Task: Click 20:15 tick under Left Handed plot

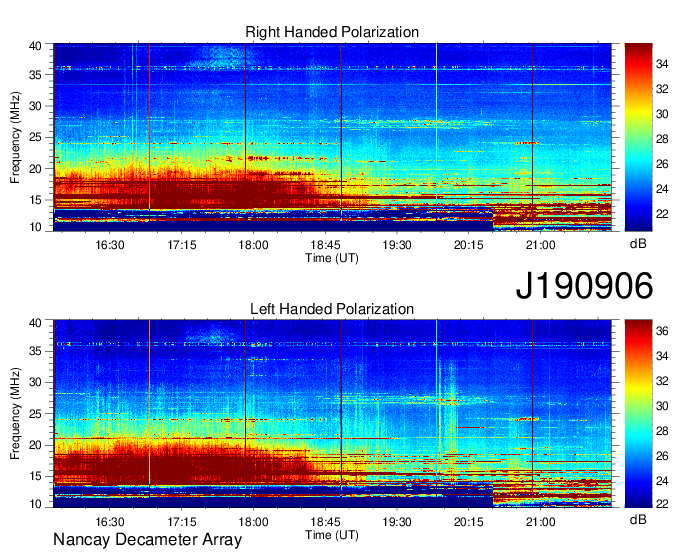Action: point(469,522)
